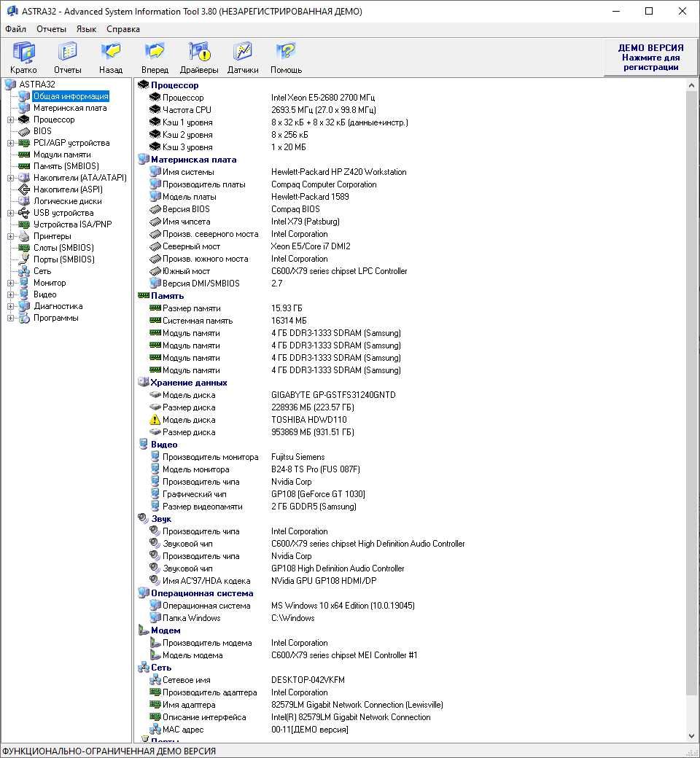Expand the Процессор tree node
The image size is (700, 758).
coord(11,120)
